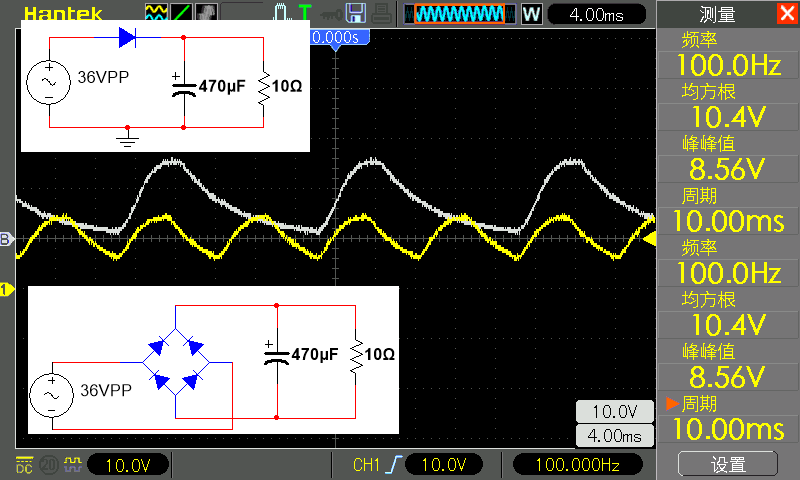The height and width of the screenshot is (480, 800).
Task: Click the 频率 label directly below 测量 title
Action: click(x=699, y=40)
